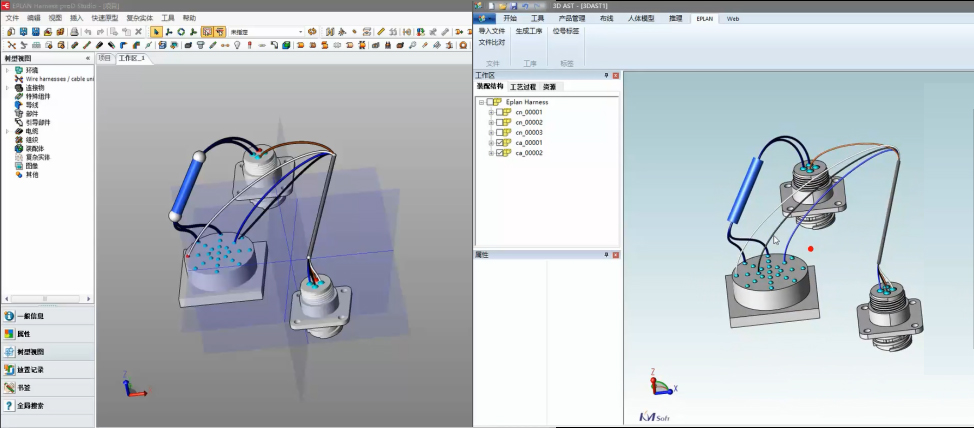
Task: Toggle the Eplan Harness root checkbox
Action: pos(490,102)
